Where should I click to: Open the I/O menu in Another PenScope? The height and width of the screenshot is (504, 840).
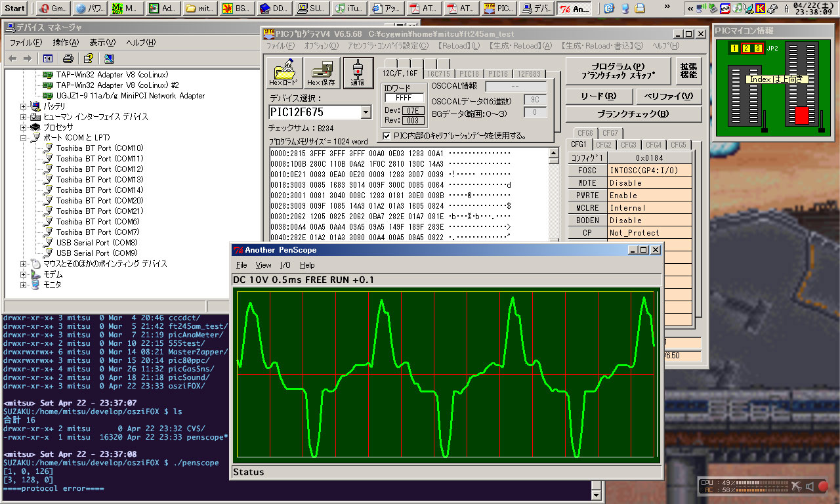point(285,265)
